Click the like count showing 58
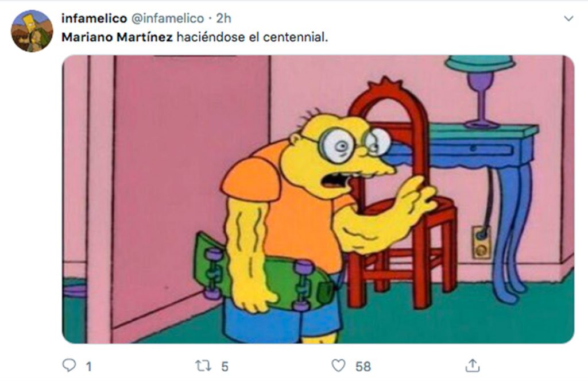 (x=363, y=367)
